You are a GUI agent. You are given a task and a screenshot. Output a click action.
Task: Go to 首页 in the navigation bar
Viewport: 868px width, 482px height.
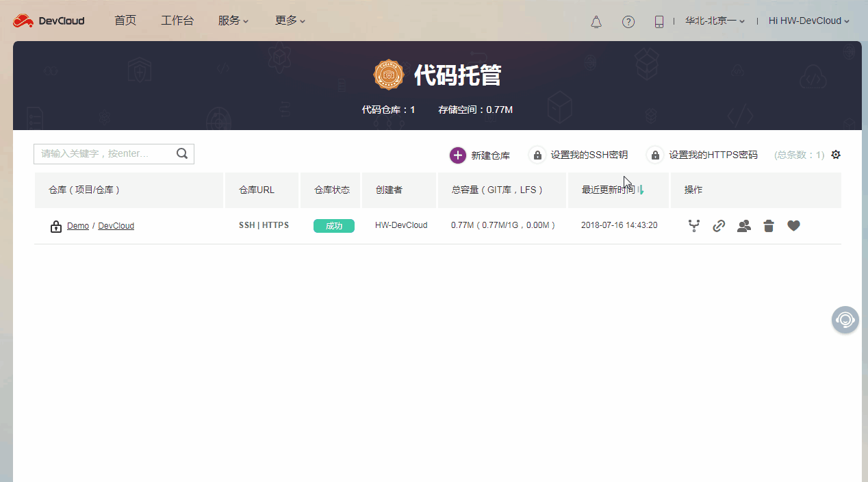tap(125, 21)
